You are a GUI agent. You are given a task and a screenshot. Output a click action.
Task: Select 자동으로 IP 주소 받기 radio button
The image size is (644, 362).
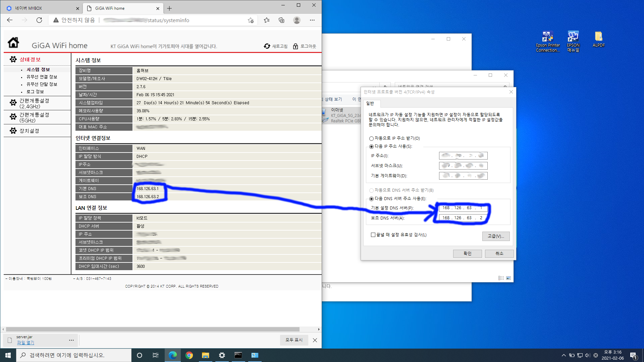[371, 138]
